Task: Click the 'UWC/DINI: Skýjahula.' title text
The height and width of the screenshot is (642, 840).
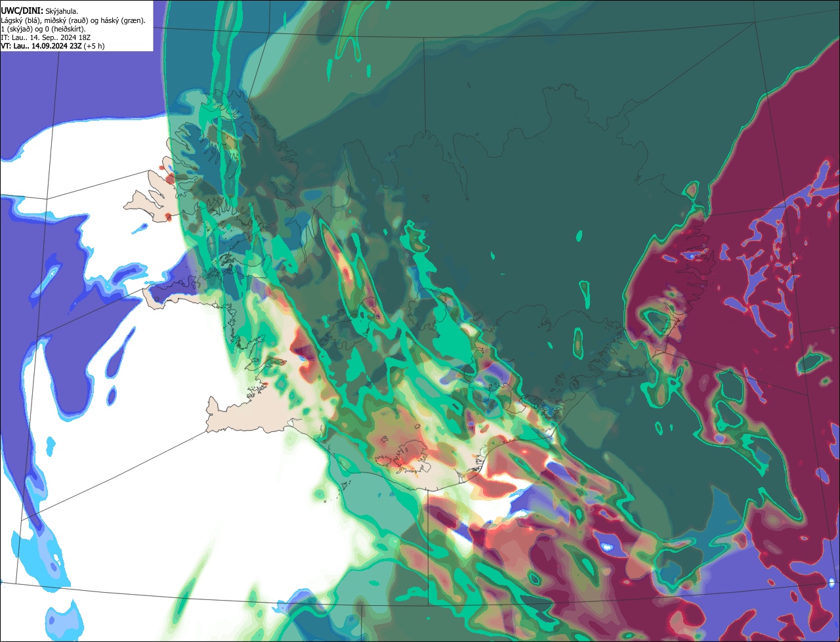Action: (x=39, y=11)
